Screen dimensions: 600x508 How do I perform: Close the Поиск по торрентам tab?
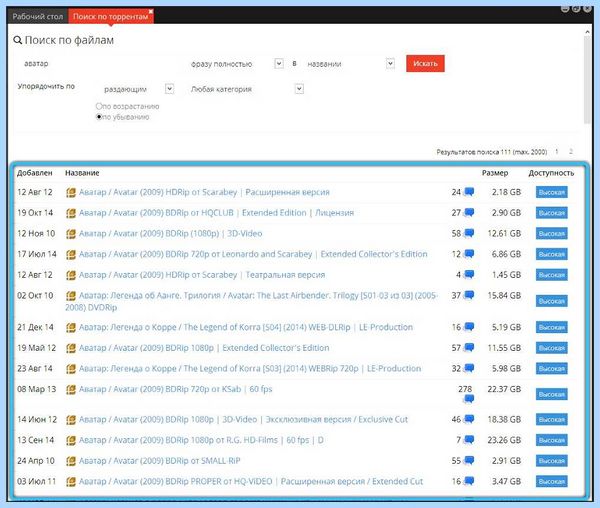[x=151, y=11]
